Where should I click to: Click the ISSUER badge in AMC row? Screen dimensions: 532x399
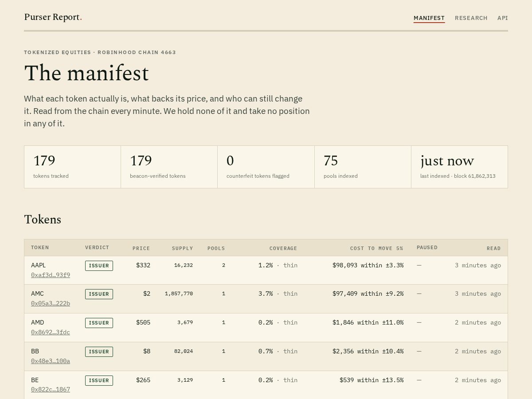coord(99,294)
